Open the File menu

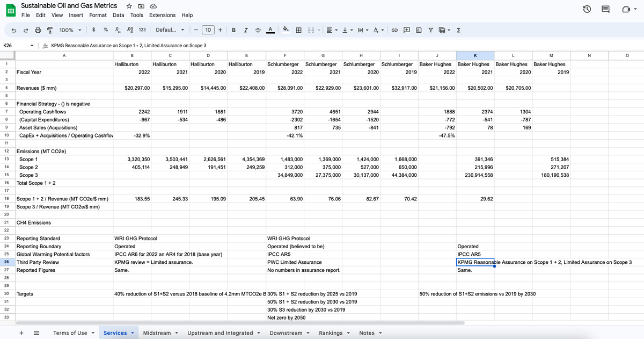[x=26, y=15]
